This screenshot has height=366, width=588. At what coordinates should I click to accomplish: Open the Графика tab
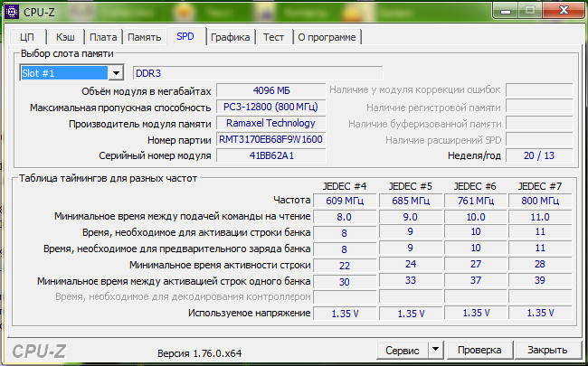(231, 37)
